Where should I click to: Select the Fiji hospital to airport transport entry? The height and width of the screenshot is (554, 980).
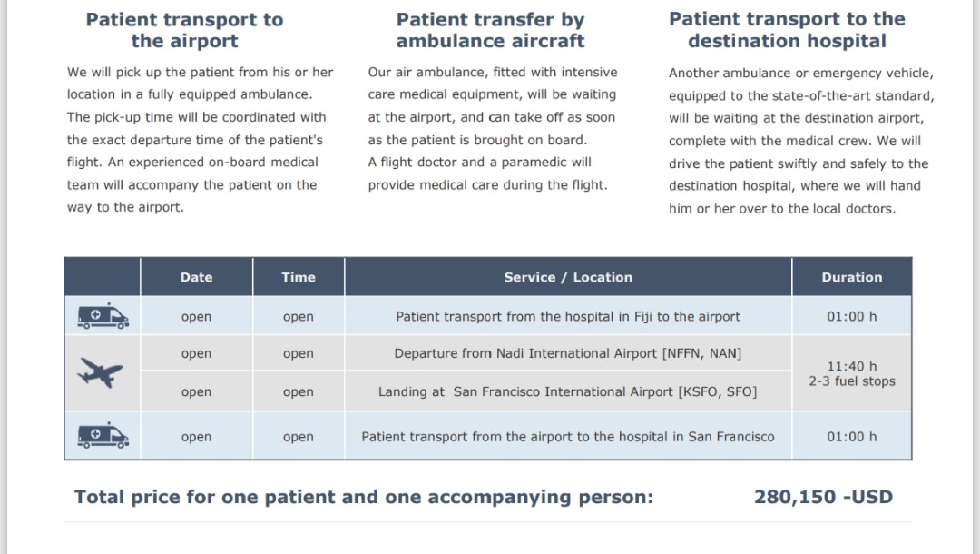(568, 317)
